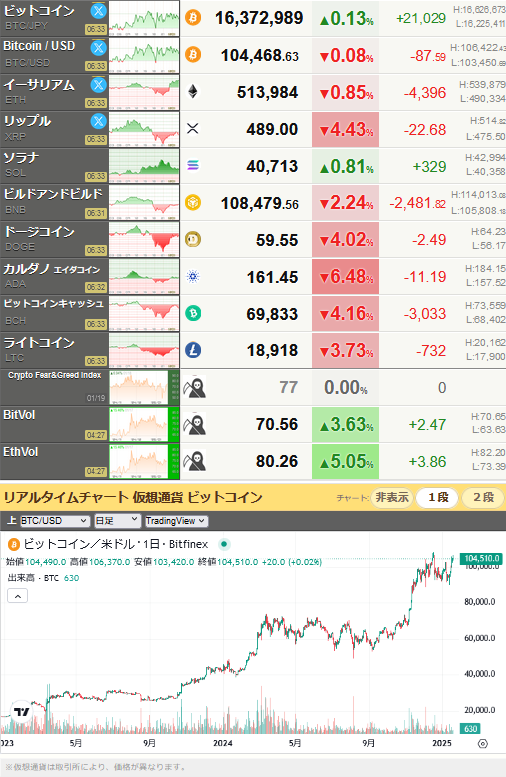Click the XRP price 489.00
Image resolution: width=506 pixels, height=777 pixels.
pyautogui.click(x=272, y=129)
